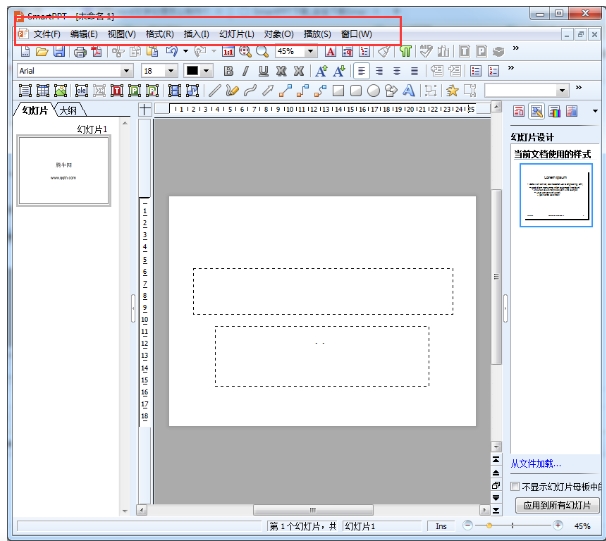Open file with the folder icon

[x=42, y=51]
